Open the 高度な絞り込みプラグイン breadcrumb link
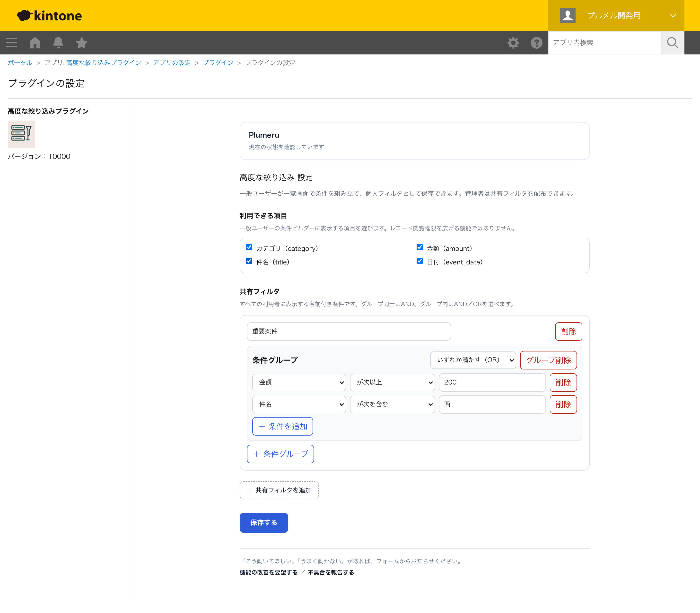The width and height of the screenshot is (700, 613). pyautogui.click(x=103, y=63)
